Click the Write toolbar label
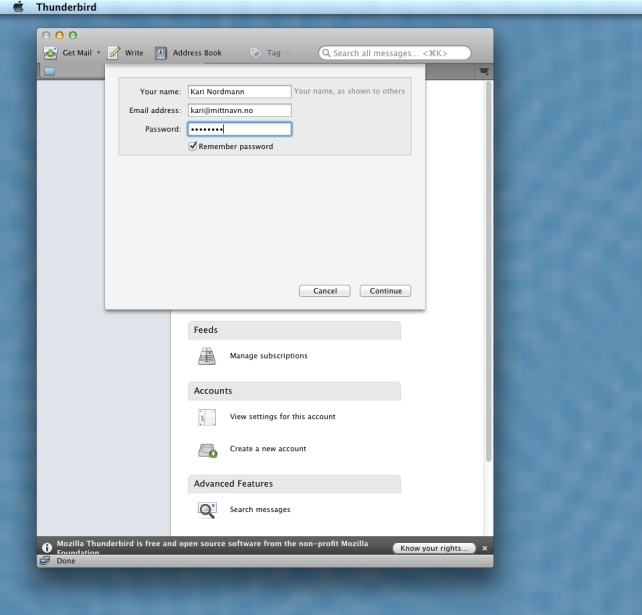The width and height of the screenshot is (642, 615). (134, 53)
